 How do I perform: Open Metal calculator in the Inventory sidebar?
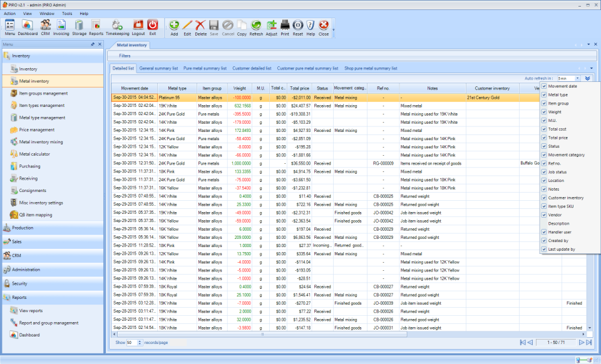[x=34, y=154]
